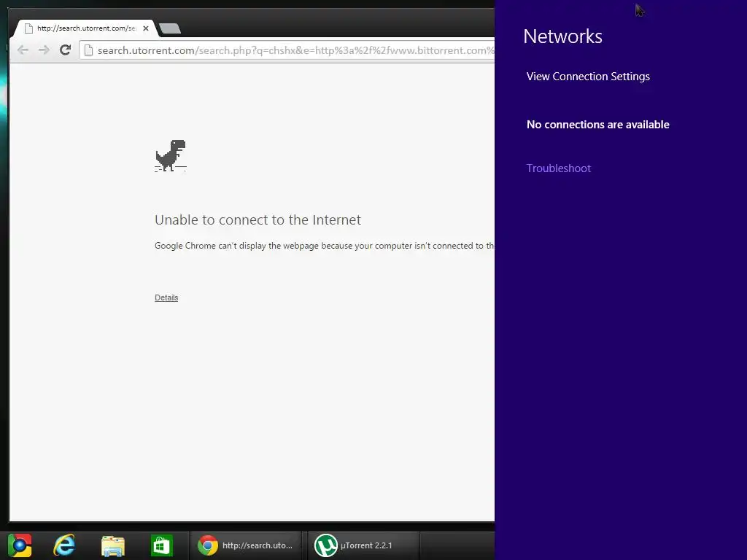Open the multicolor app launcher icon in the taskbar

coord(20,545)
